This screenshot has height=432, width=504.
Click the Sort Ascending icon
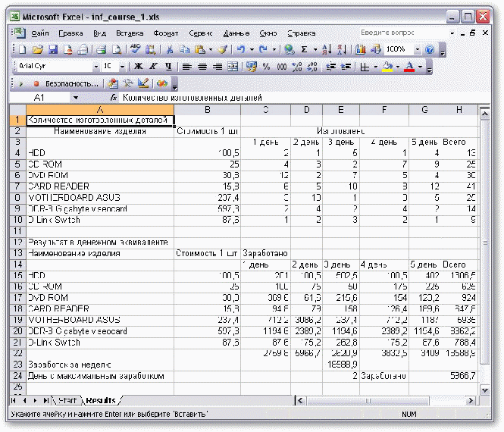click(x=327, y=49)
